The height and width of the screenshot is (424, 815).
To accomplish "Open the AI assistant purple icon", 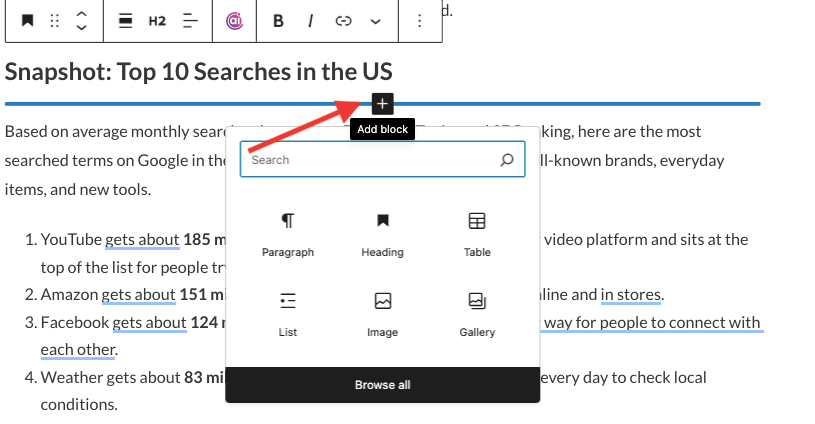I will coord(234,21).
